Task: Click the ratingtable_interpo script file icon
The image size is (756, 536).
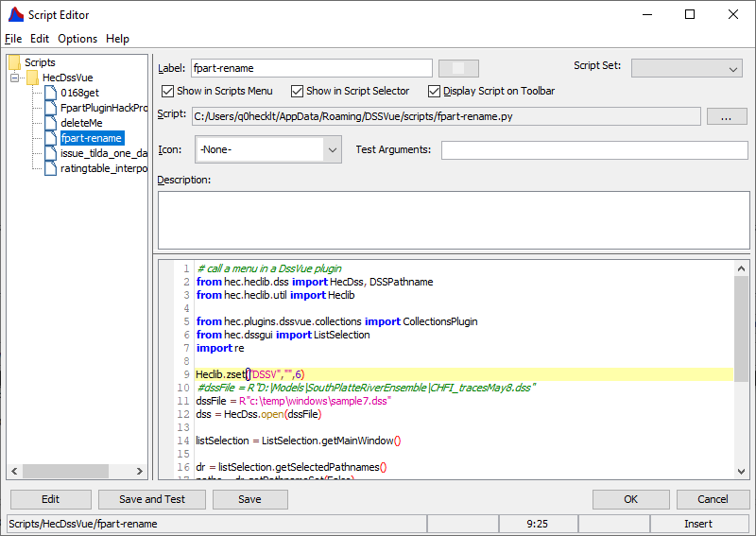Action: (50, 168)
